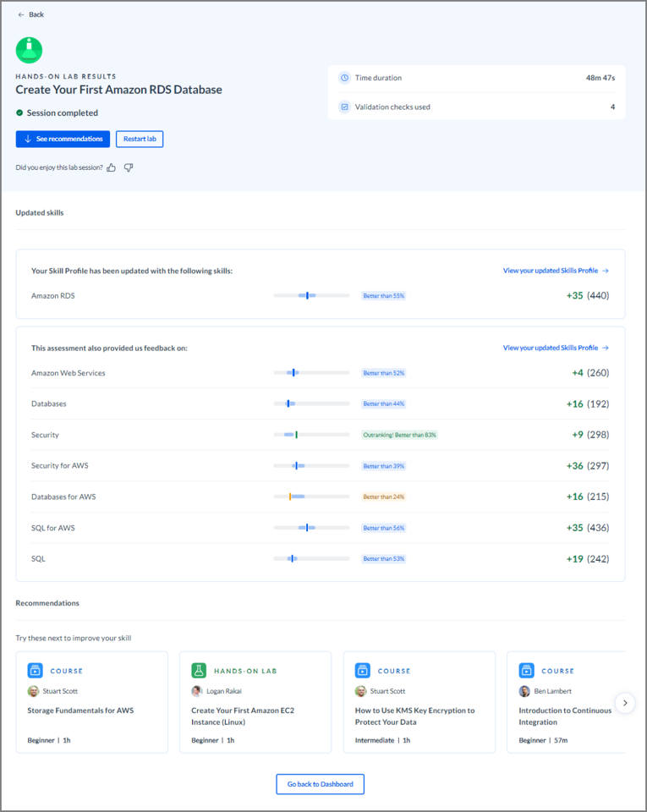This screenshot has height=812, width=647.
Task: Click the course icon on KMS Key Encryption card
Action: (363, 670)
